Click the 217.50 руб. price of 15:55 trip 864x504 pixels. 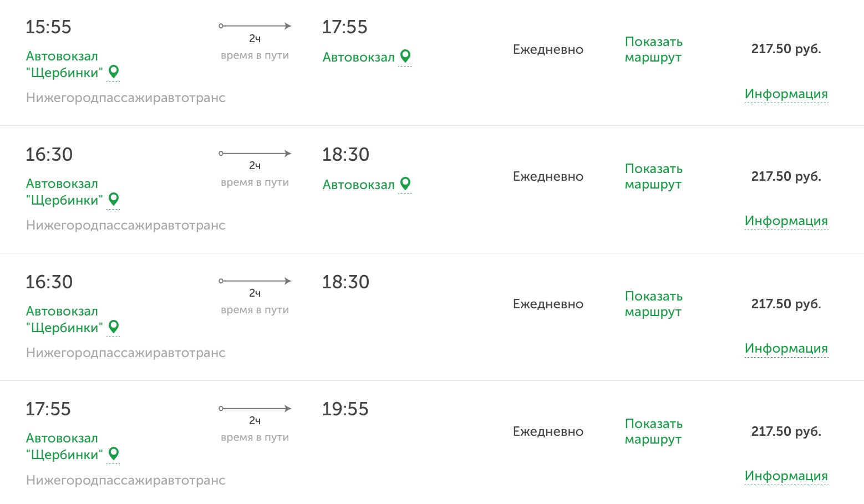pyautogui.click(x=786, y=49)
